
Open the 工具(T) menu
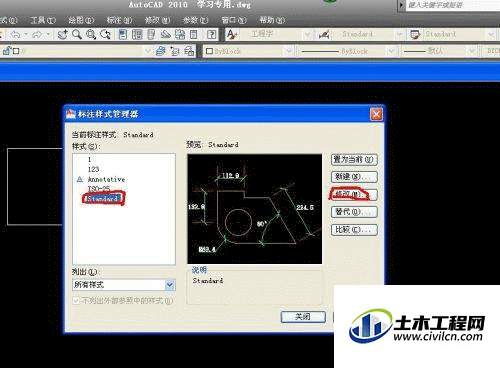tap(43, 20)
